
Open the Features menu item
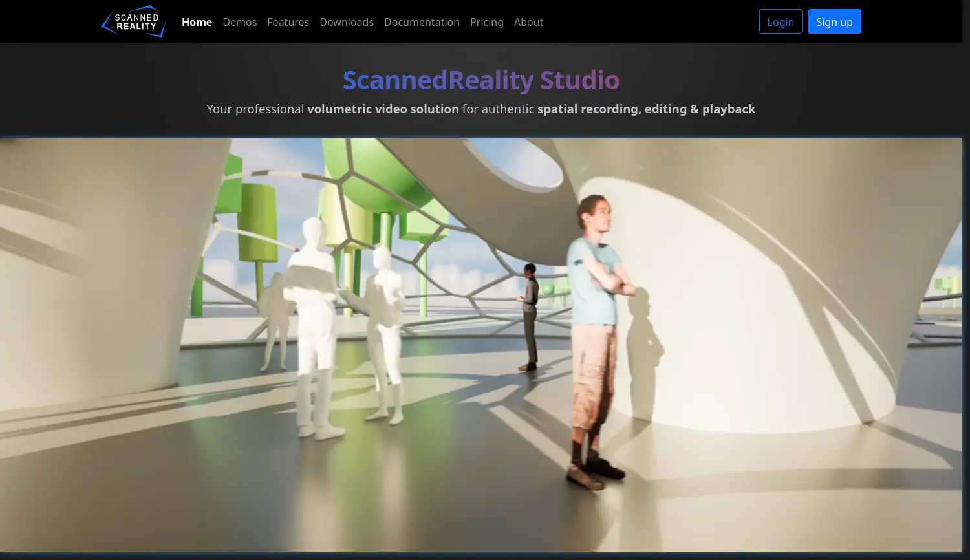click(x=288, y=22)
